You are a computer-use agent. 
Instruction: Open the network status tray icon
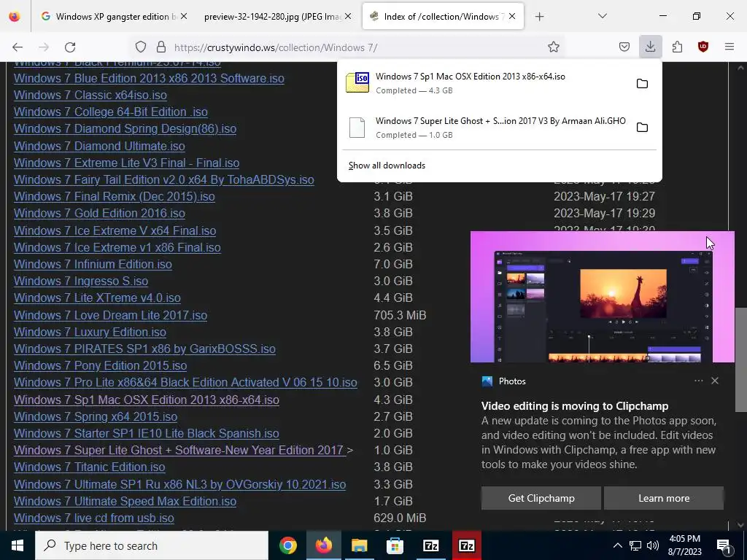click(x=635, y=545)
